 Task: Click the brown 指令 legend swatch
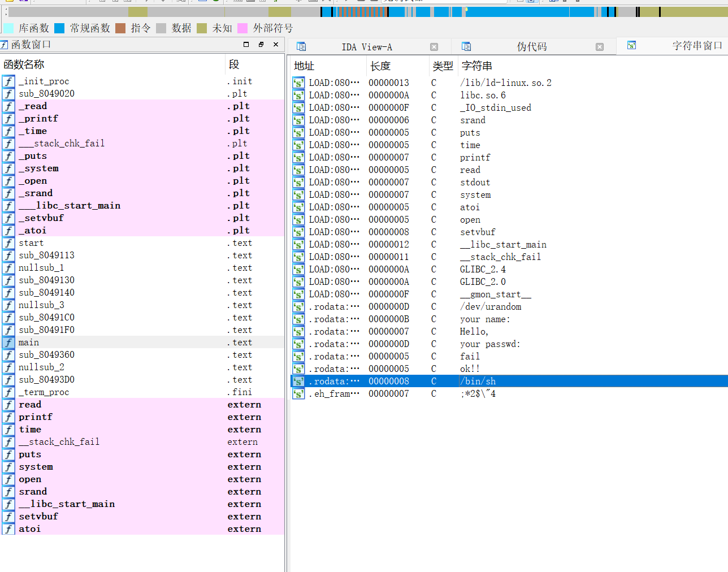[120, 28]
